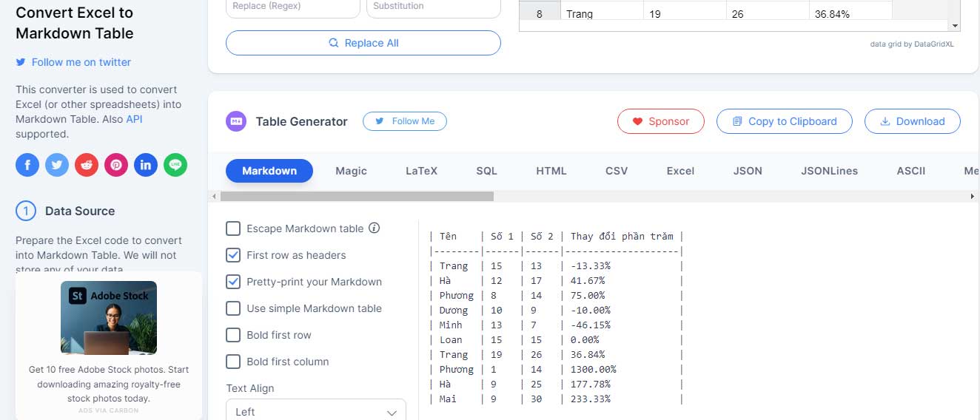Share the page via Facebook icon
Screen dimensions: 980x420
click(27, 165)
